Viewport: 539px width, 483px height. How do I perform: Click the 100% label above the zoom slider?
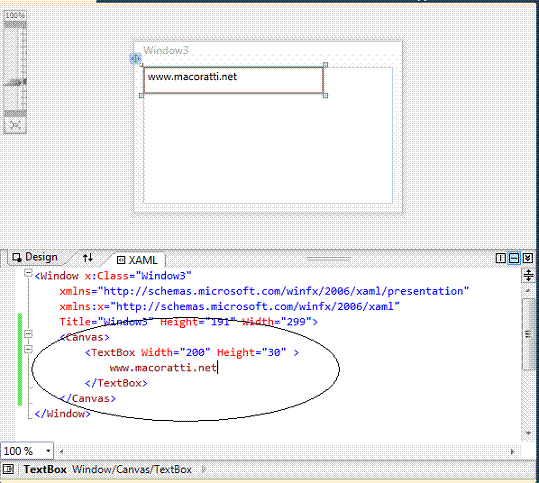pos(15,15)
